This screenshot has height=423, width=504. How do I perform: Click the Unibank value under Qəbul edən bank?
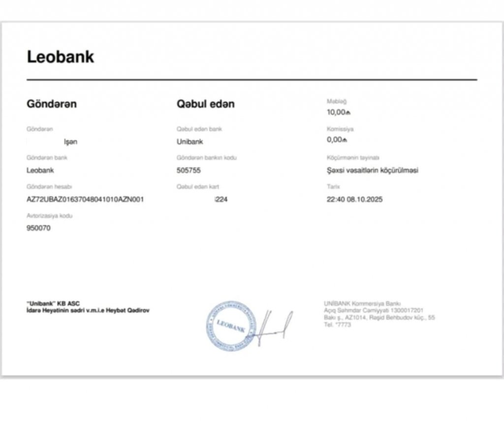pyautogui.click(x=189, y=142)
